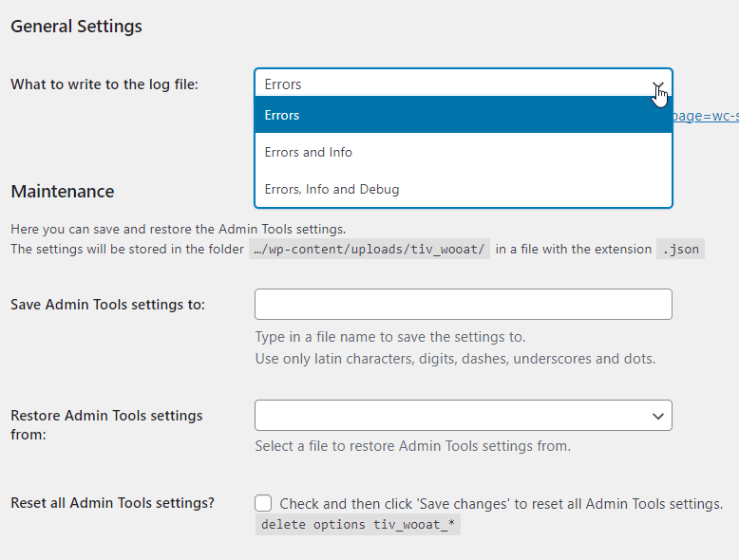Focus the Save Admin Tools settings field
This screenshot has height=560, width=739.
pyautogui.click(x=463, y=305)
